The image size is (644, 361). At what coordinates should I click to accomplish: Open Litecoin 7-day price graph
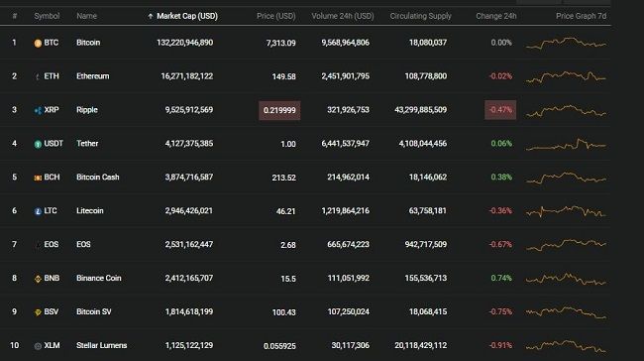pos(566,211)
